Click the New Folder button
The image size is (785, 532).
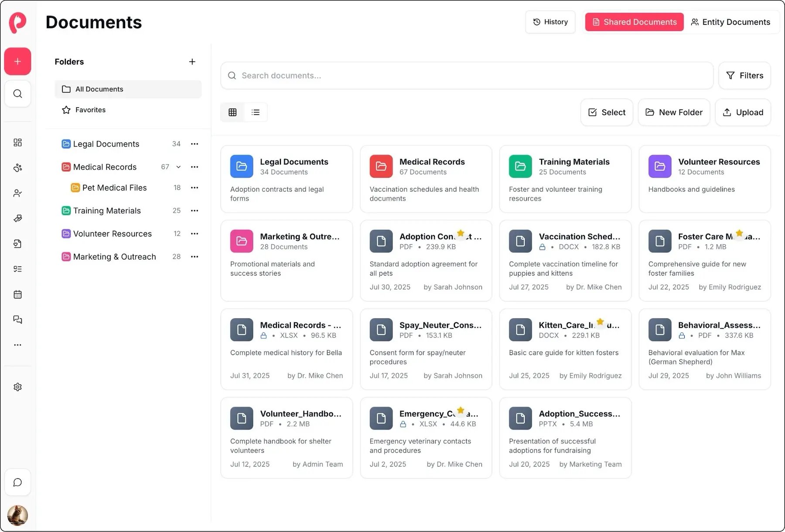point(674,113)
